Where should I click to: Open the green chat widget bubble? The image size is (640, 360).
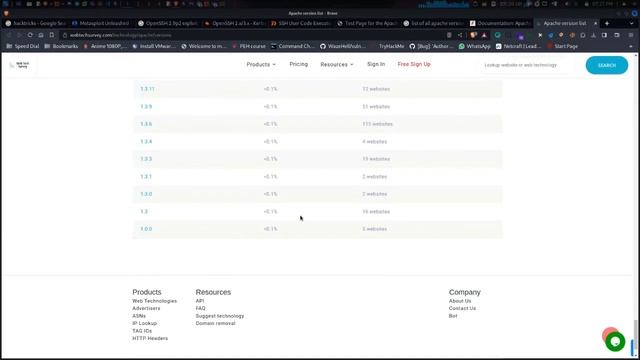coord(615,342)
